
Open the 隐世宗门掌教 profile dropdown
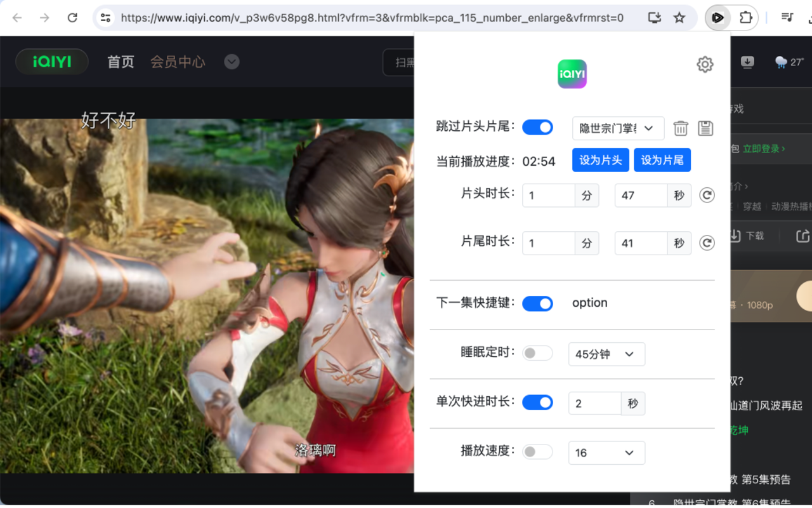(x=618, y=128)
